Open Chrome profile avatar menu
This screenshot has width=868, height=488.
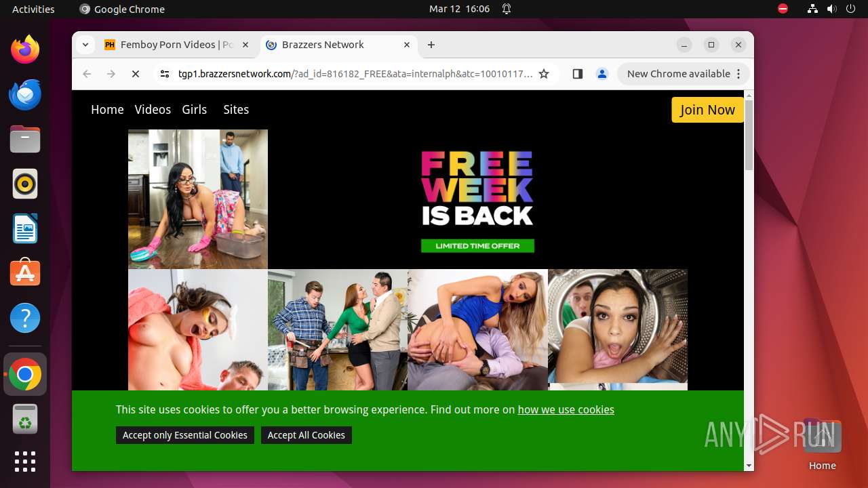(602, 74)
